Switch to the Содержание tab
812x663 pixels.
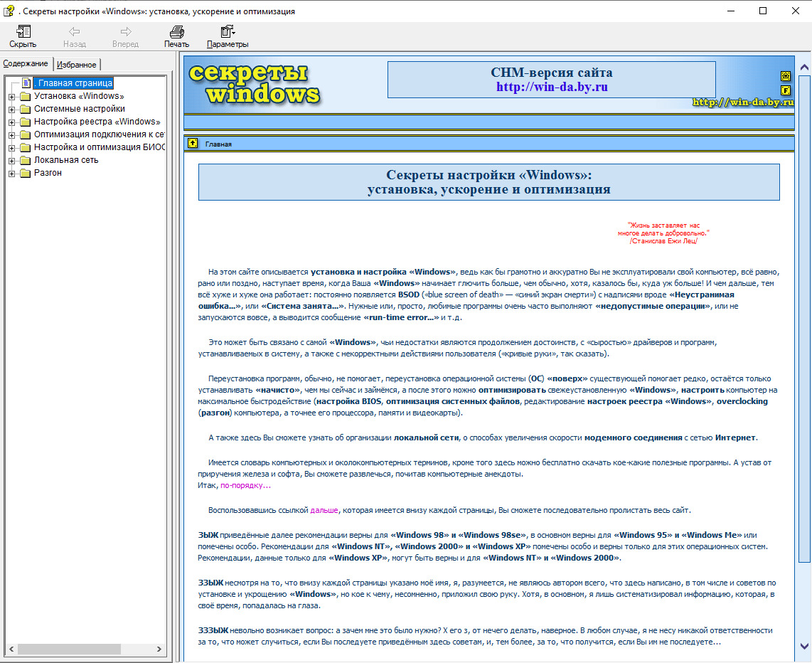26,63
